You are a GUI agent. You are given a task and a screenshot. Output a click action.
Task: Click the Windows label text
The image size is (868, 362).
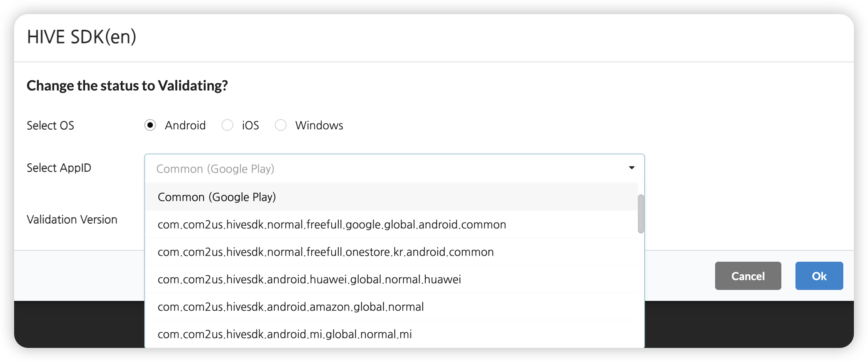[319, 125]
